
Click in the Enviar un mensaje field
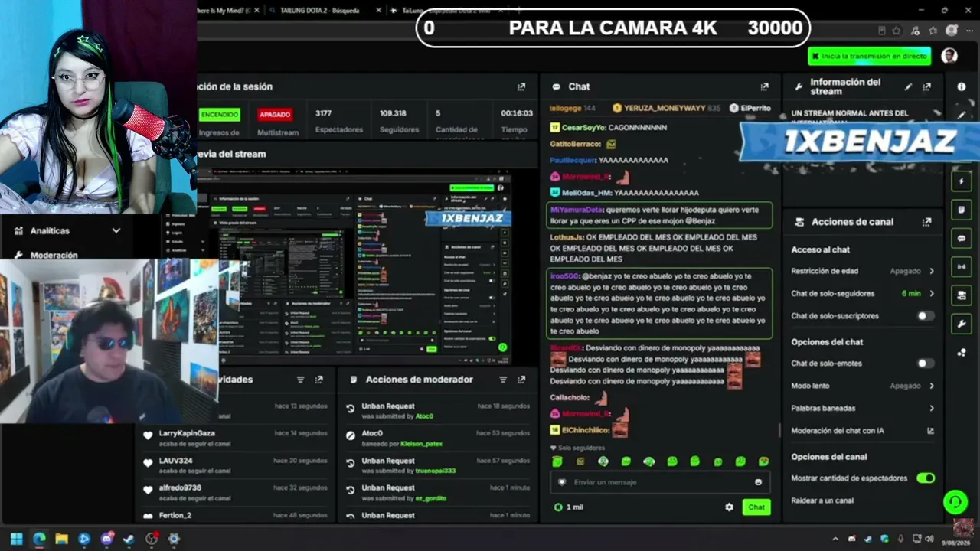[661, 482]
